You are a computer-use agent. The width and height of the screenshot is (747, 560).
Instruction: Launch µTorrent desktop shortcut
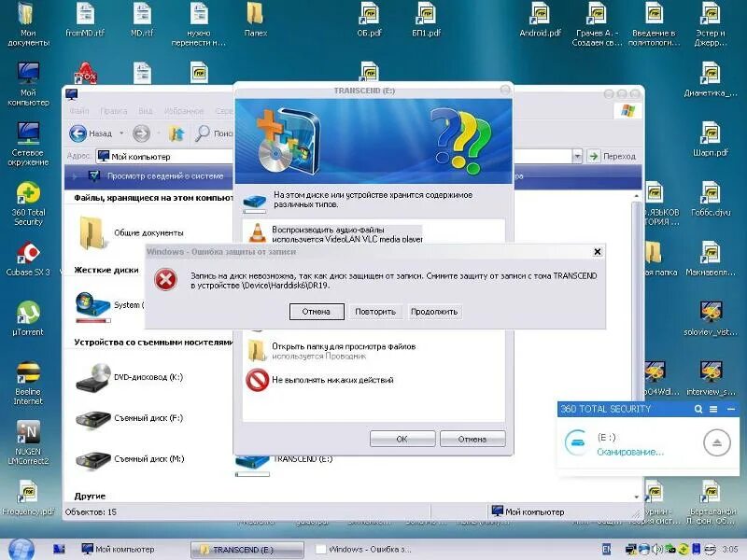[28, 318]
